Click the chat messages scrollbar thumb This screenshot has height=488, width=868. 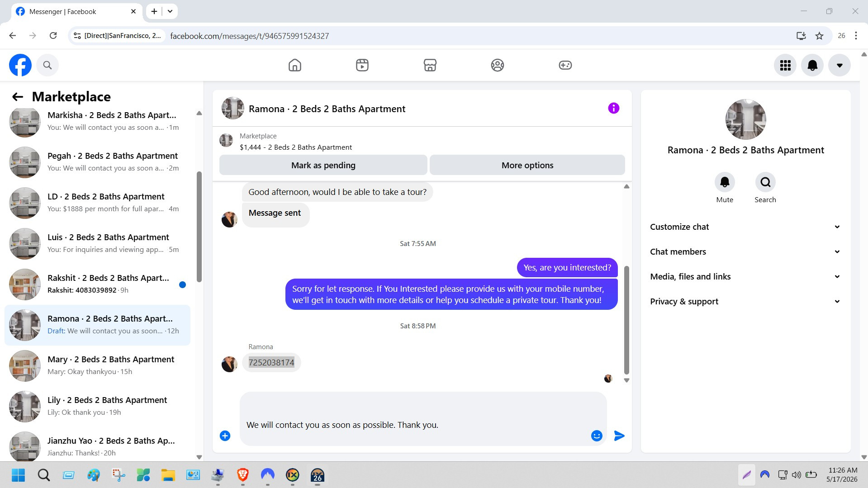click(x=626, y=320)
